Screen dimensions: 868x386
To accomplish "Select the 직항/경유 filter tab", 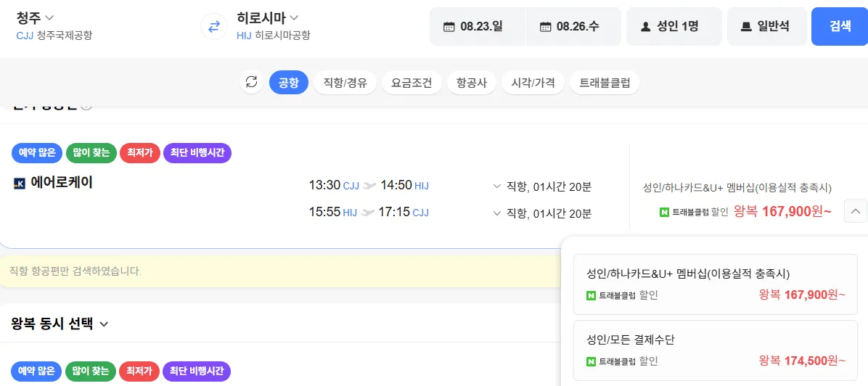I will click(345, 83).
